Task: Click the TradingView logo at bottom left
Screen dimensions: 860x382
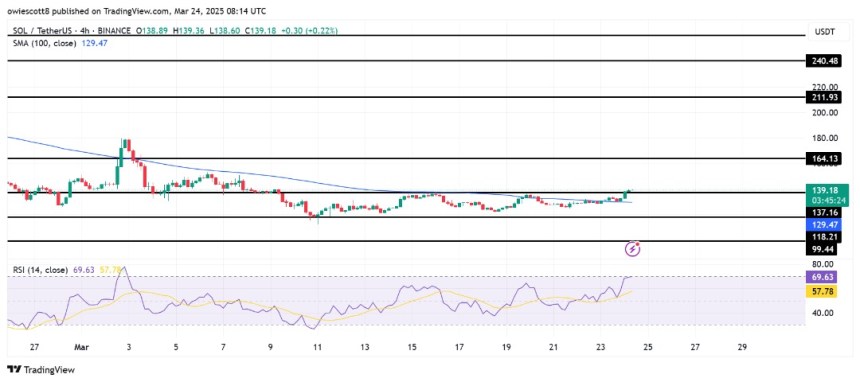Action: [x=41, y=369]
